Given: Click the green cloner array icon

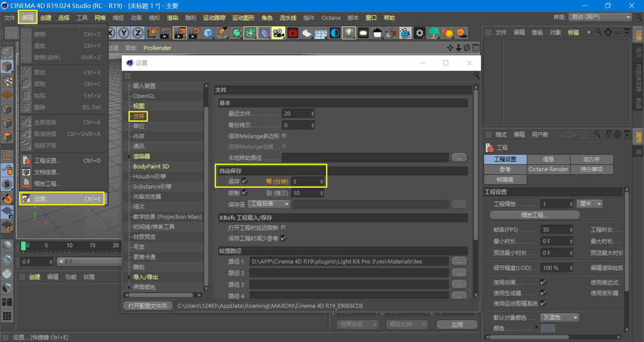Looking at the screenshot, I should click(250, 33).
